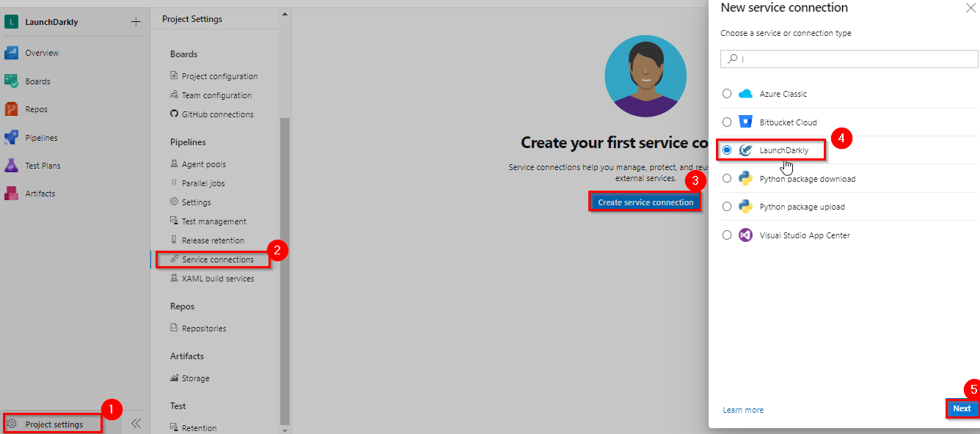Click the Boards section heading
980x434 pixels.
(x=183, y=54)
